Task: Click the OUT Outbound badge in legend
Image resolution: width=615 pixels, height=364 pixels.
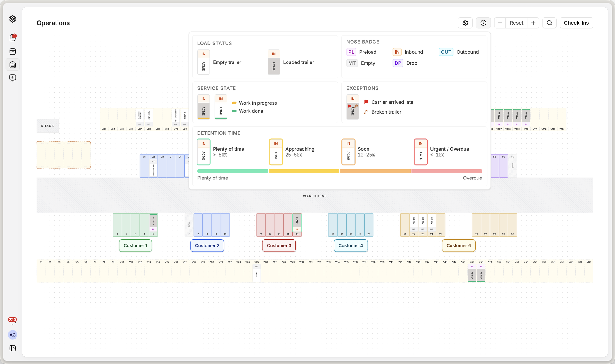Action: (x=446, y=52)
